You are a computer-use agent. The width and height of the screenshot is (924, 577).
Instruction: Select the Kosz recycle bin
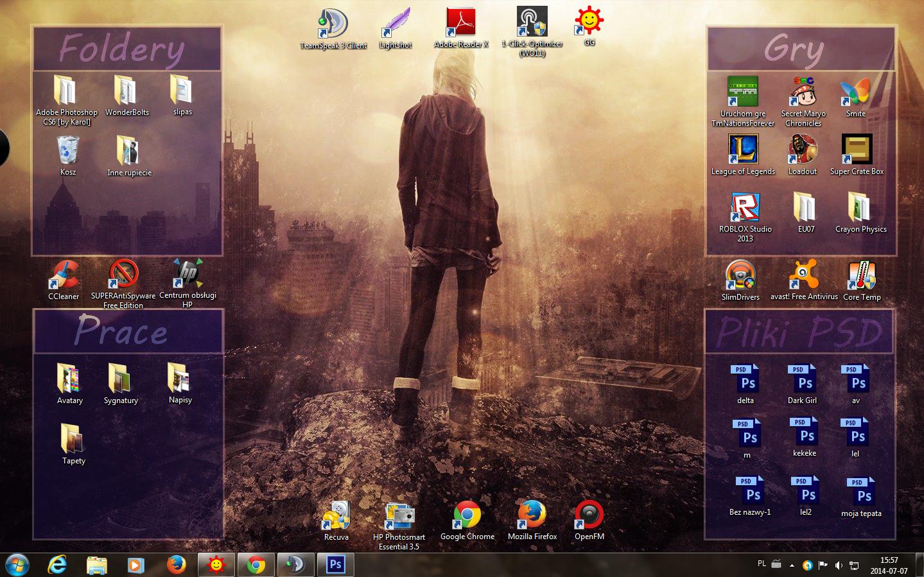click(x=68, y=155)
